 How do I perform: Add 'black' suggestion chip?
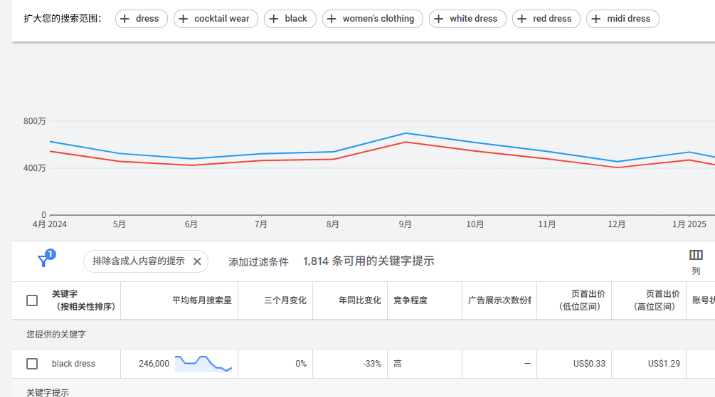(x=290, y=19)
